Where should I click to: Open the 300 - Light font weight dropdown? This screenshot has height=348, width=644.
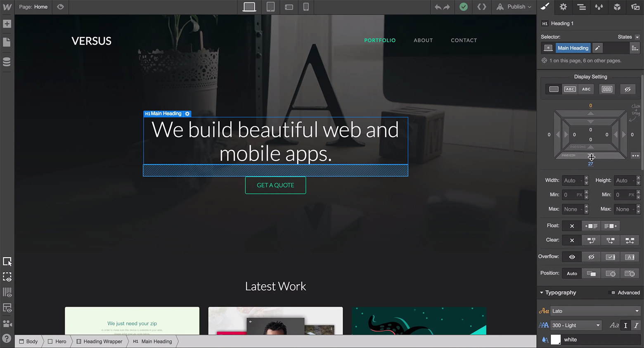click(x=575, y=325)
